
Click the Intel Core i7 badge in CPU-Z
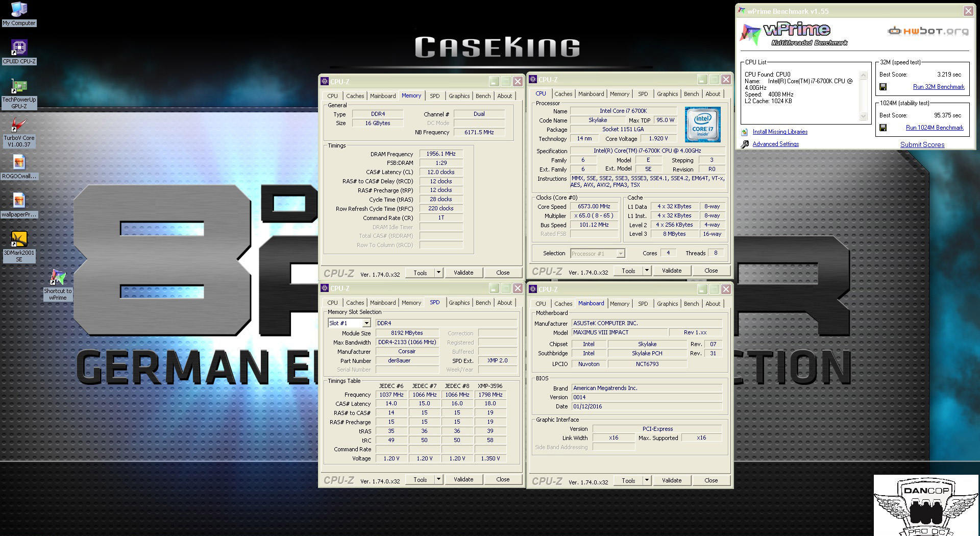tap(702, 125)
